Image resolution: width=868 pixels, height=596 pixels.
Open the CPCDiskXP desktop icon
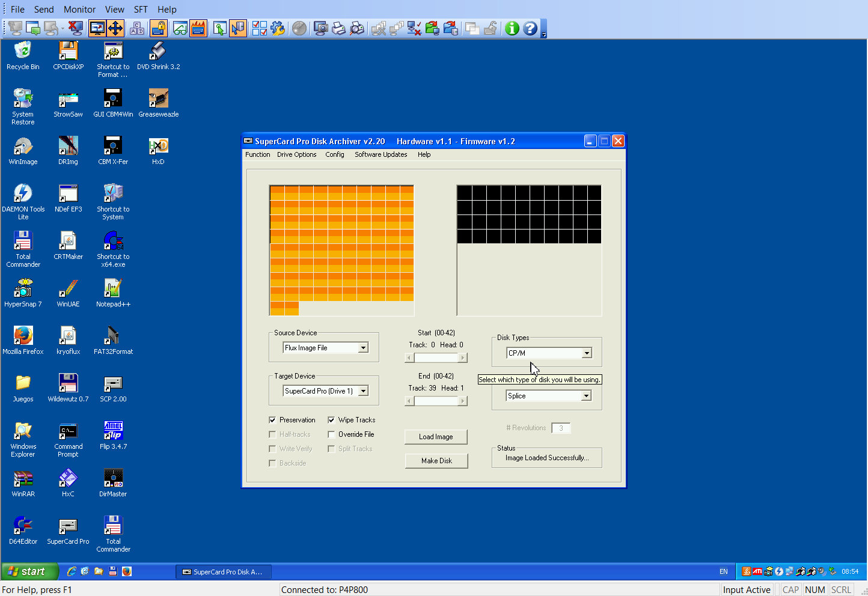(68, 55)
